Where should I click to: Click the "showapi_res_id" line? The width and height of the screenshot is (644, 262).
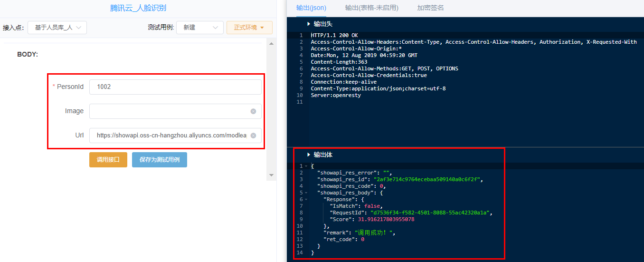[400, 180]
